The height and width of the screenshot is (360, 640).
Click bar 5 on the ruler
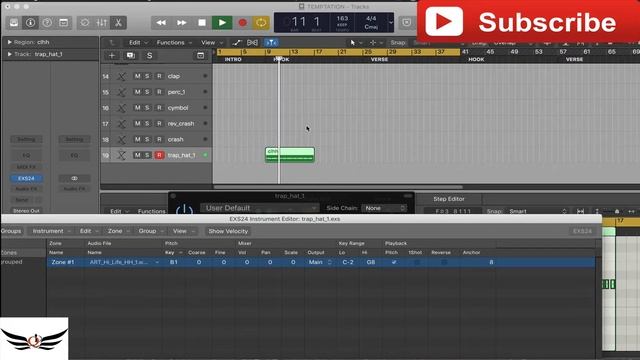244,52
